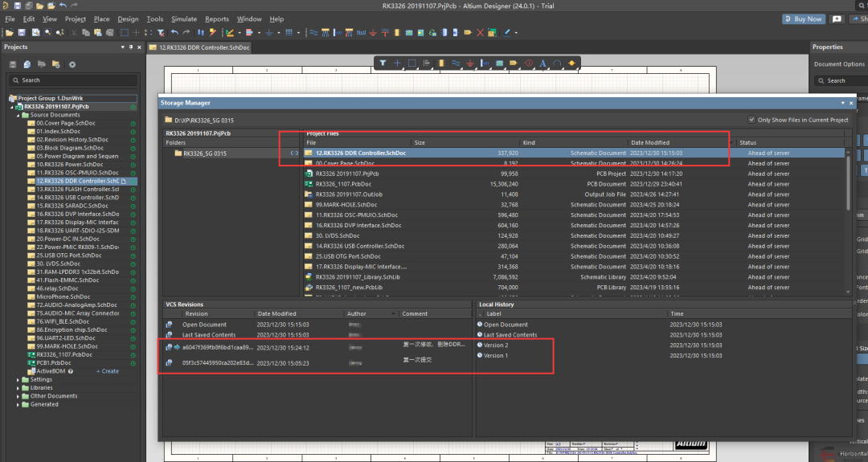Open the Design menu
Screen dimensions: 868x462
(x=127, y=18)
